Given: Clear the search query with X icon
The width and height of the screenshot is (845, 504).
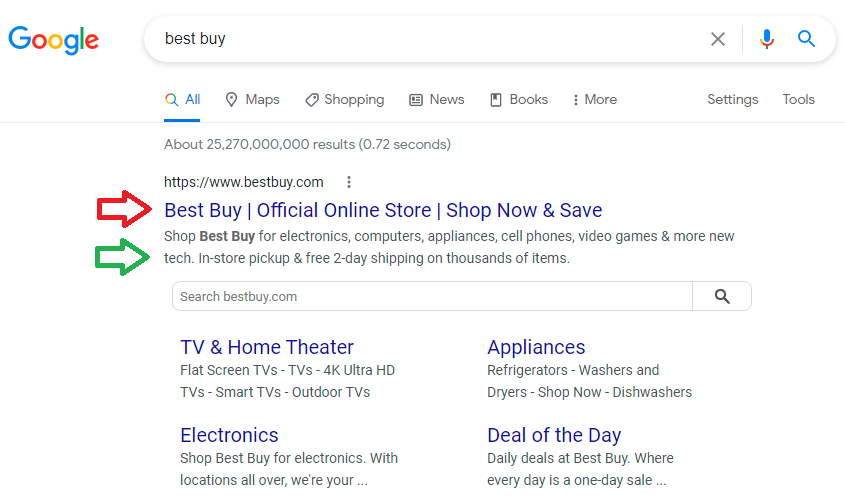Looking at the screenshot, I should tap(717, 39).
